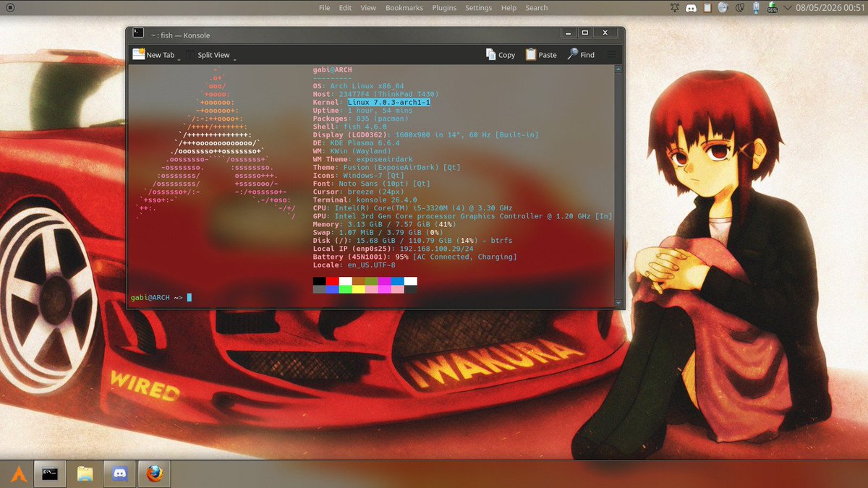
Task: Click the battery 96% tray icon
Action: coord(772,8)
